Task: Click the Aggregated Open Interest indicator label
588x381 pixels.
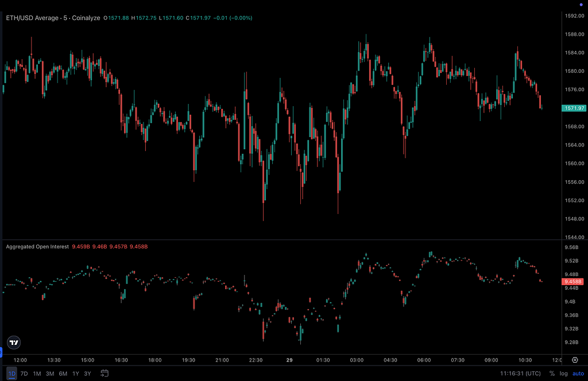Action: tap(37, 247)
